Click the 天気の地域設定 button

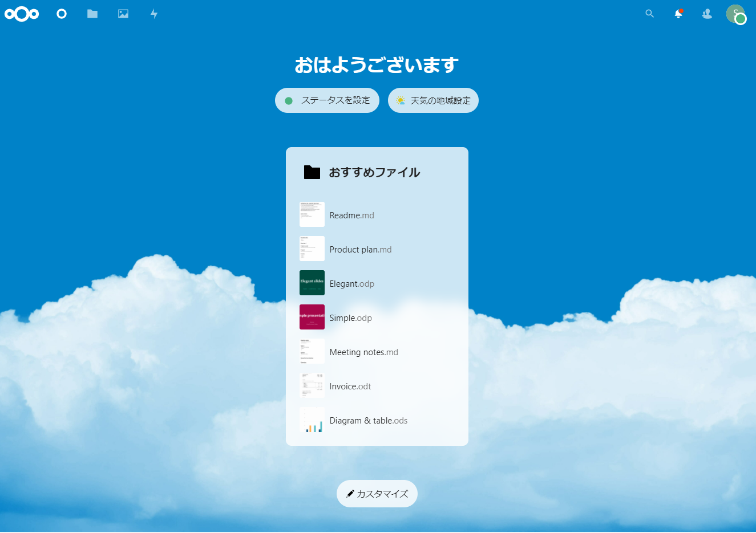pos(433,100)
